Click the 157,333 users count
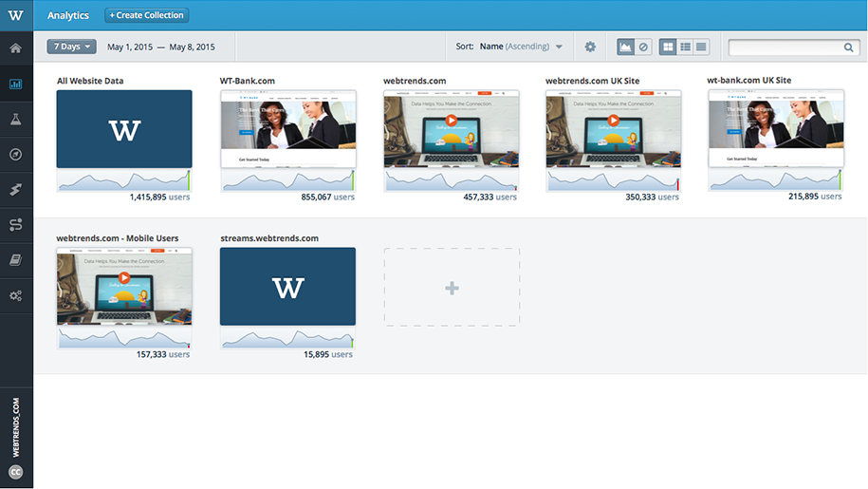This screenshot has height=489, width=868. 163,354
